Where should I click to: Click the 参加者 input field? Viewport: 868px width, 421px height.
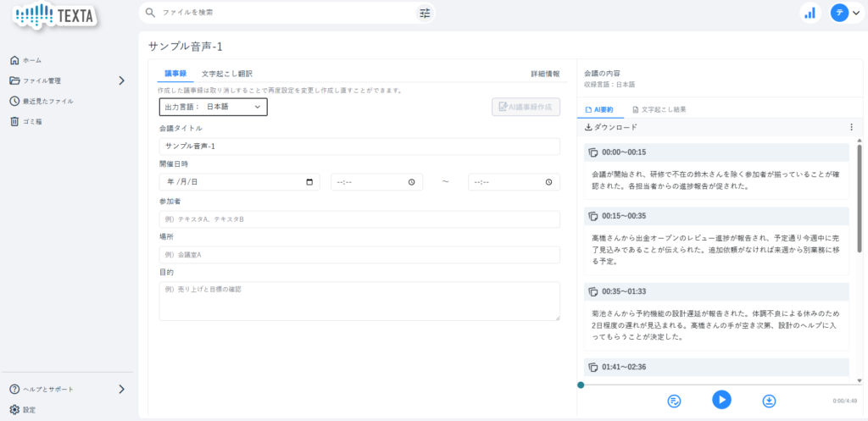pos(359,219)
